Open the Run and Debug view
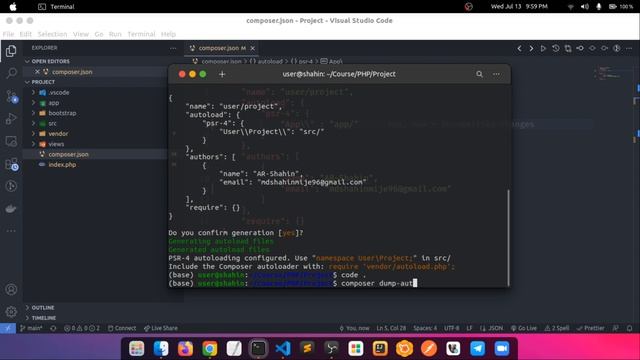640x360 pixels. tap(11, 119)
